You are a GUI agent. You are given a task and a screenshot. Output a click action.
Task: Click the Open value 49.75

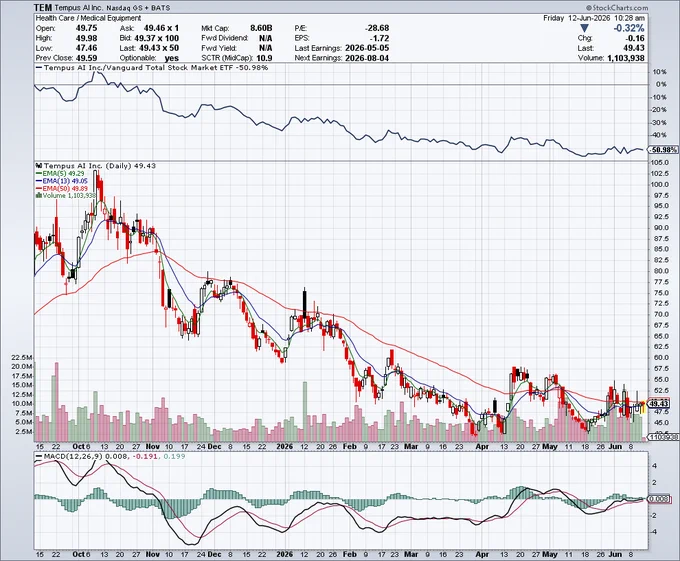pyautogui.click(x=86, y=28)
